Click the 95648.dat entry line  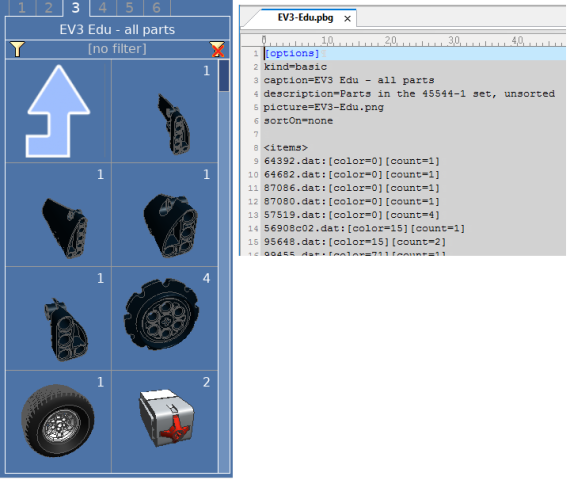pyautogui.click(x=355, y=242)
